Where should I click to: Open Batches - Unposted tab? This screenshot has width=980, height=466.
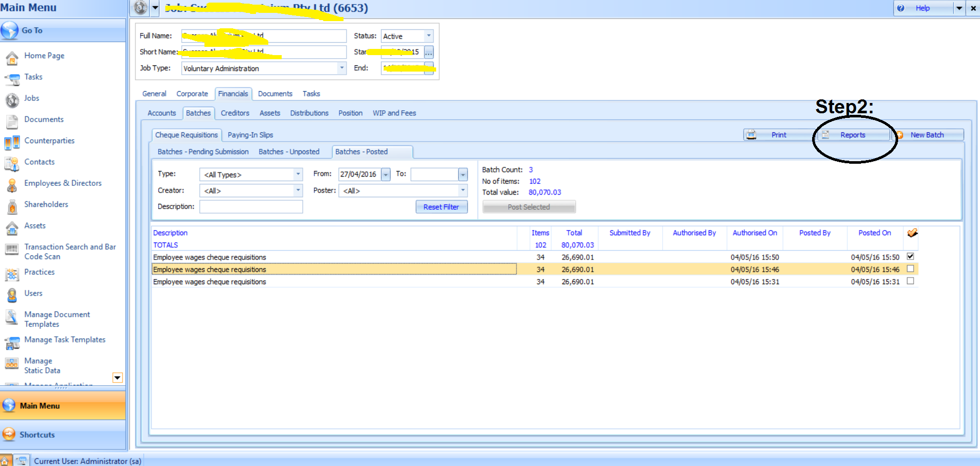click(x=289, y=152)
